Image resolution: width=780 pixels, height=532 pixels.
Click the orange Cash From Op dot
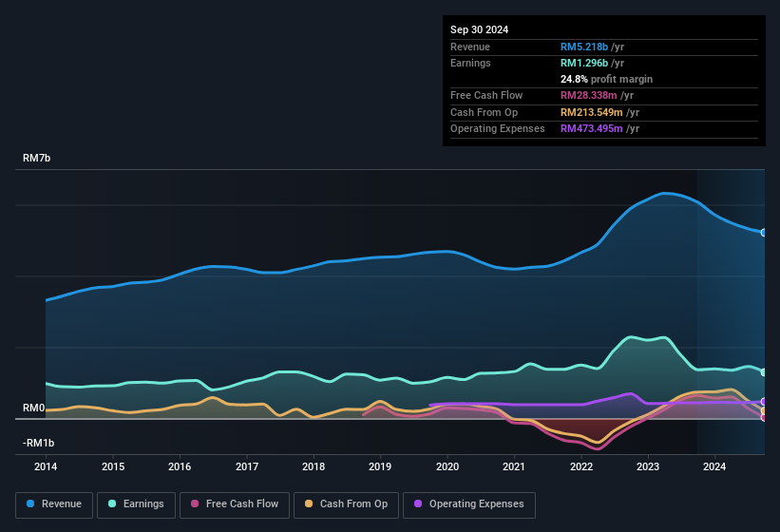[309, 503]
